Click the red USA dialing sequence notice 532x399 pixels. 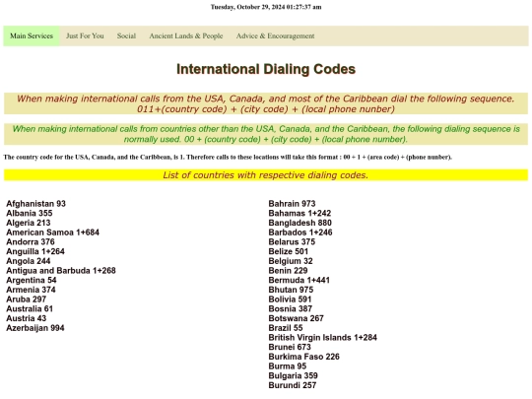tap(266, 103)
